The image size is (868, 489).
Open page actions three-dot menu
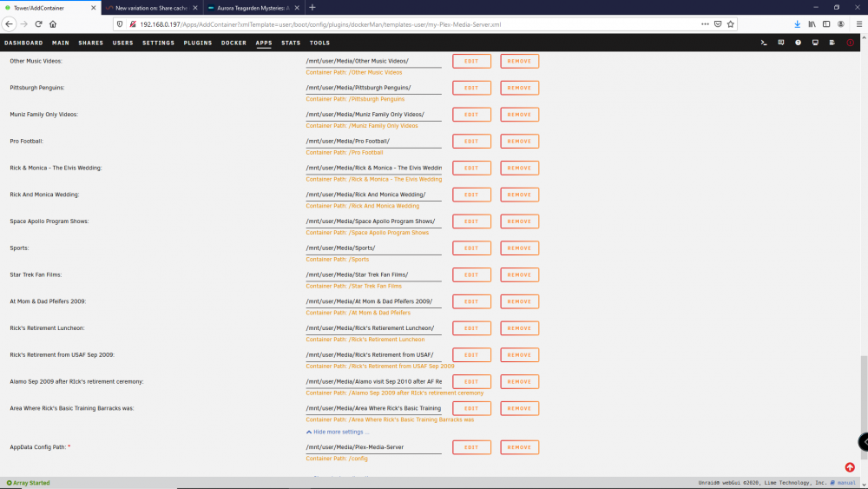pos(705,23)
